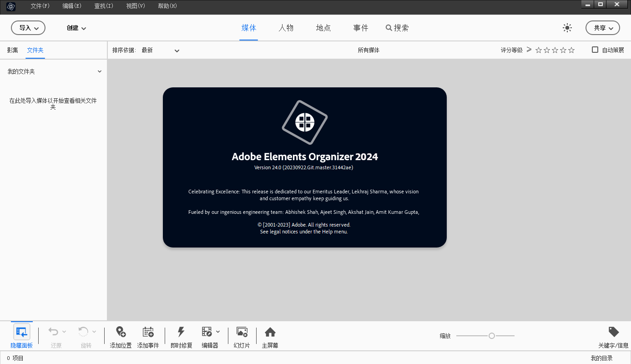Click the 评分等级 label
This screenshot has height=364, width=631.
click(512, 50)
